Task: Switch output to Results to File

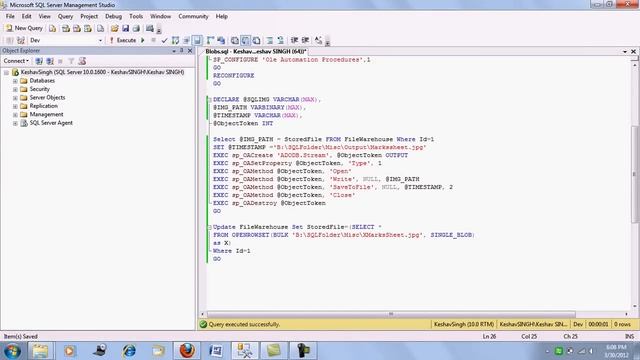Action: 256,40
